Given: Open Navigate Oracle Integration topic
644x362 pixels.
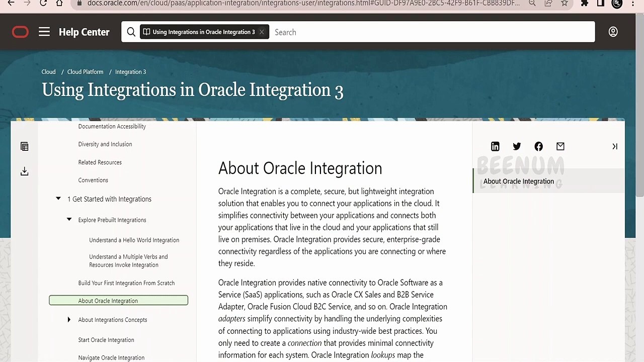Looking at the screenshot, I should point(111,358).
